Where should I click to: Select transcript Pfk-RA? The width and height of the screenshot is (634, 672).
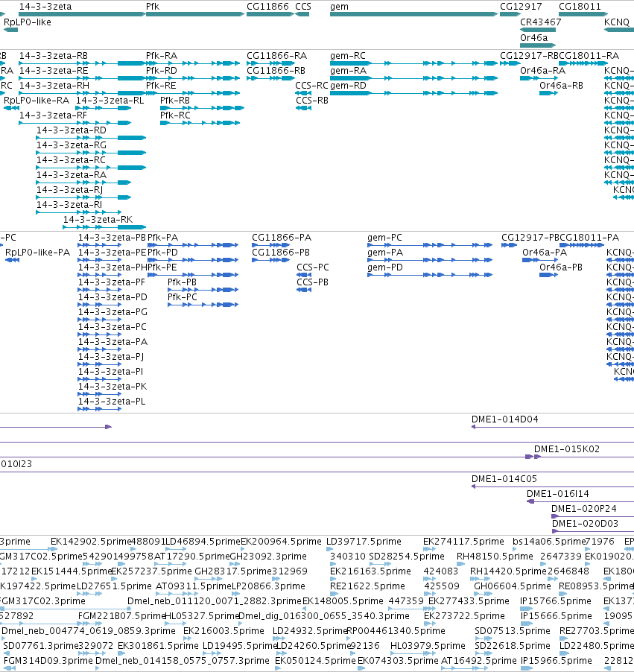click(162, 56)
